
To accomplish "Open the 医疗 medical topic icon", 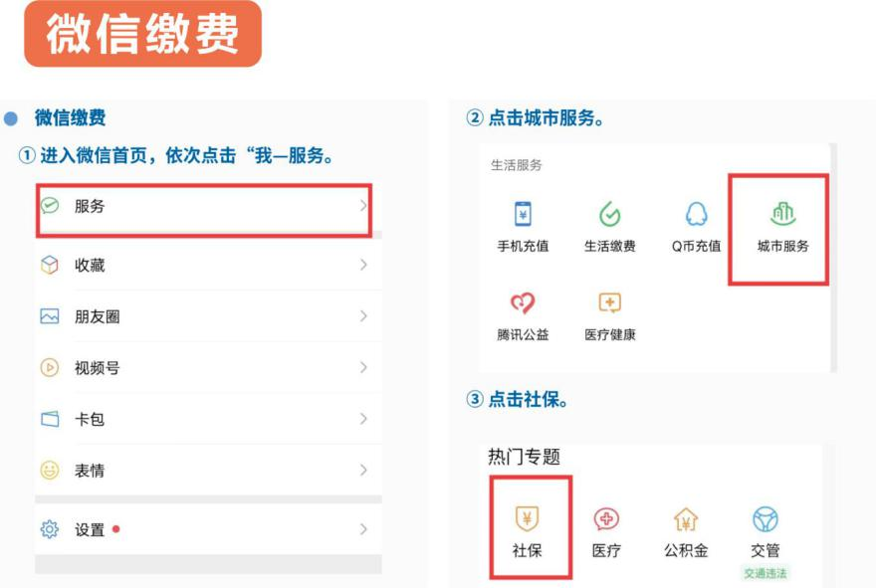I will tap(606, 519).
